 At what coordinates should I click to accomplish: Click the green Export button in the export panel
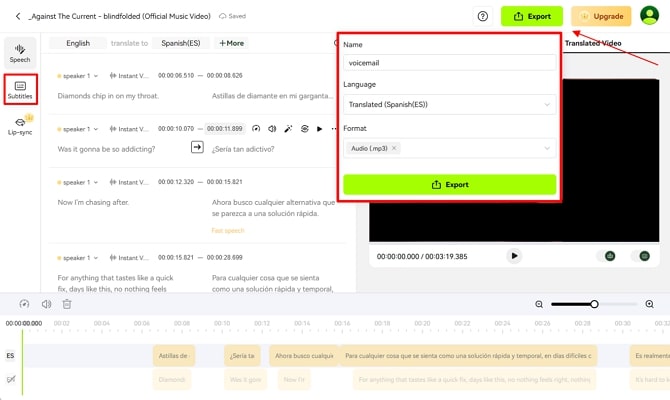pos(450,185)
